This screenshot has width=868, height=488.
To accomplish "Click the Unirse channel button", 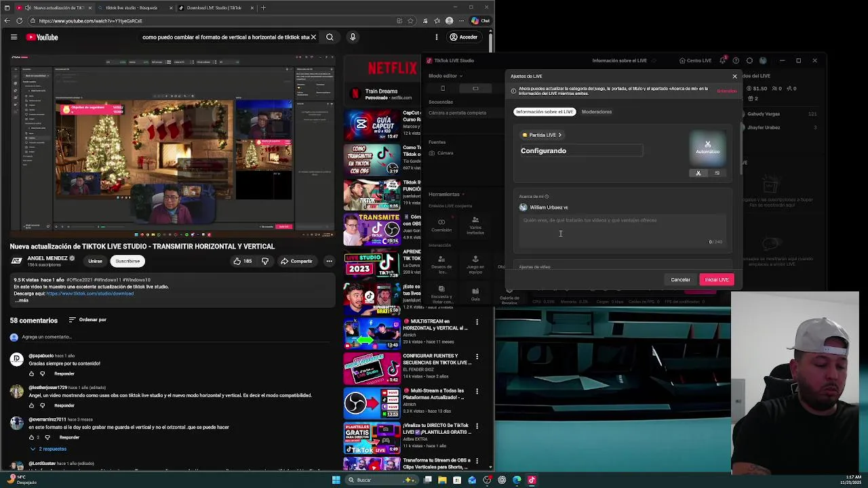I will (x=95, y=261).
